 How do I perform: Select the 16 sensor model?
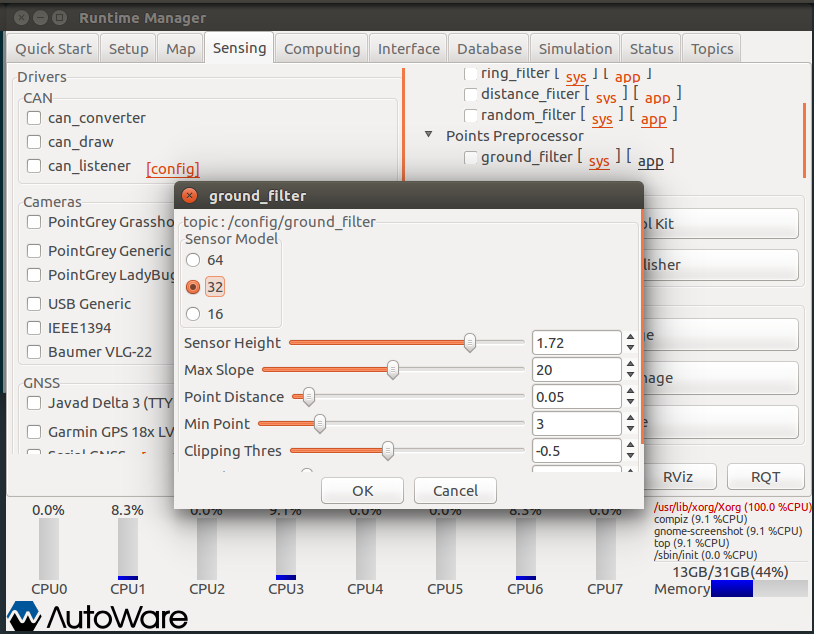tap(192, 312)
